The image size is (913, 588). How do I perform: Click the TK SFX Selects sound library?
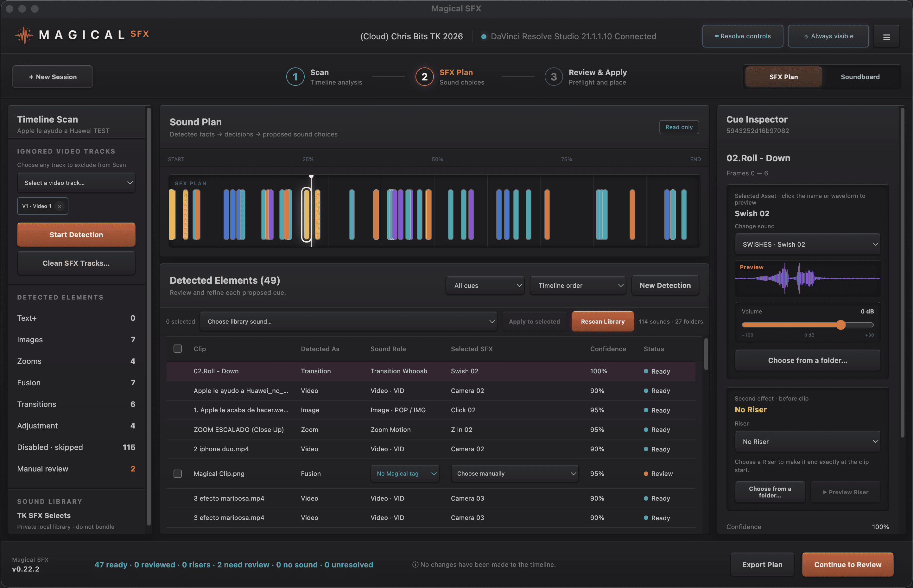(x=44, y=515)
